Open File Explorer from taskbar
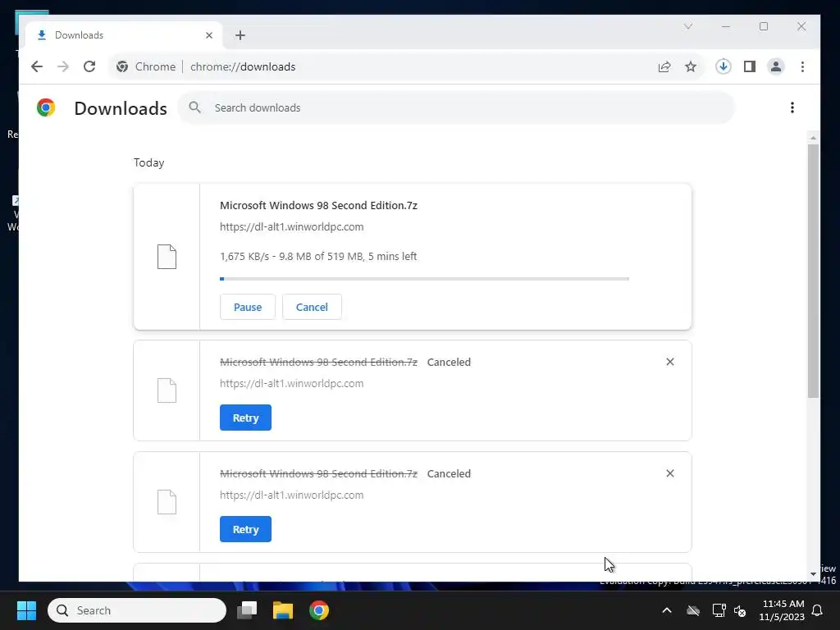 click(283, 610)
